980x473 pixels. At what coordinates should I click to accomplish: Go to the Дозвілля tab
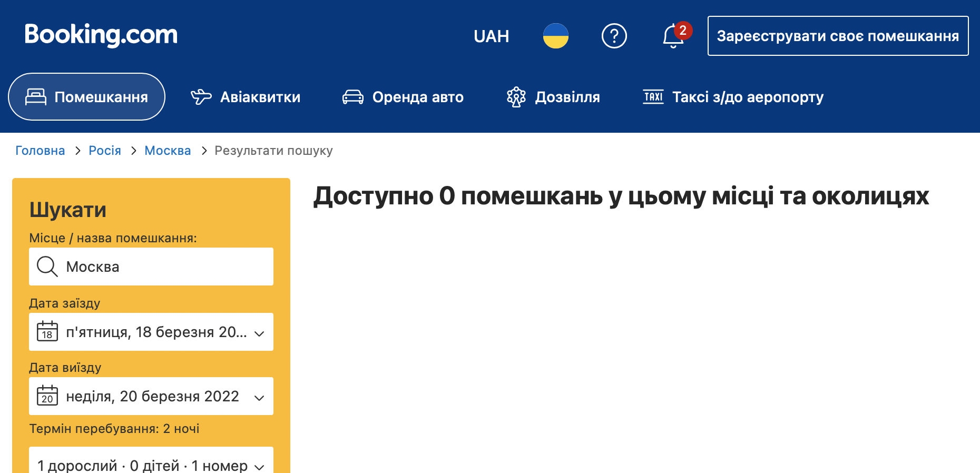click(x=553, y=97)
